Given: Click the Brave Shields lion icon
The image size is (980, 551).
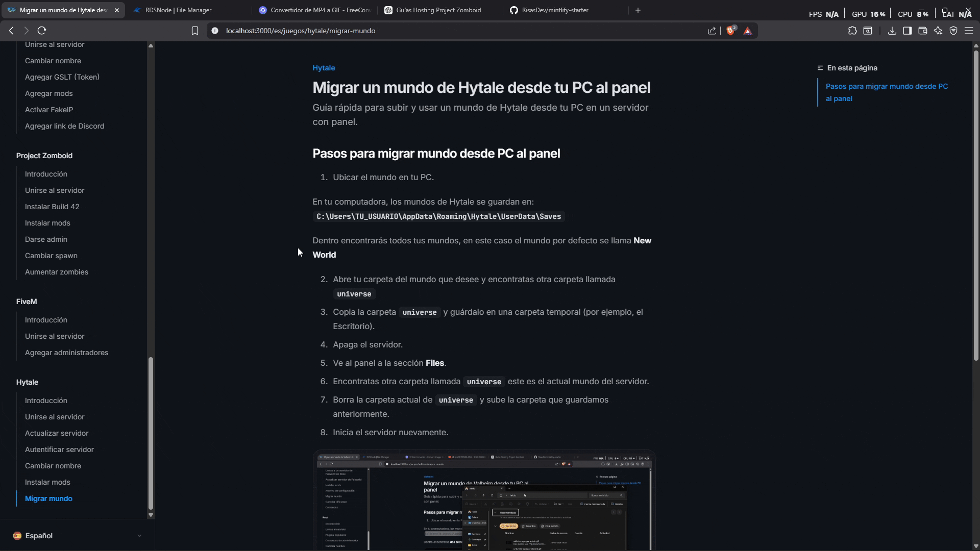Looking at the screenshot, I should coord(730,31).
